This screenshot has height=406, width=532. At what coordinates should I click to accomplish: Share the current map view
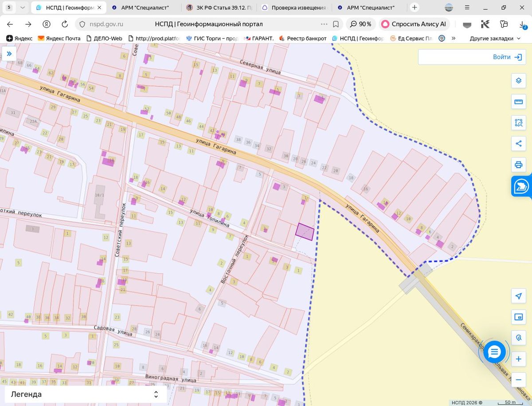[518, 143]
